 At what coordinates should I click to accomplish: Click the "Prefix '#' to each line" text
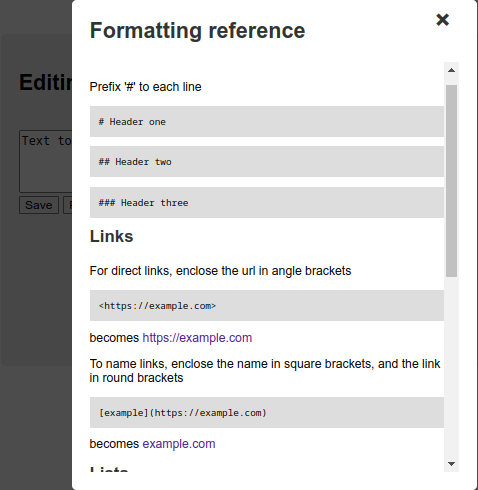tap(146, 87)
